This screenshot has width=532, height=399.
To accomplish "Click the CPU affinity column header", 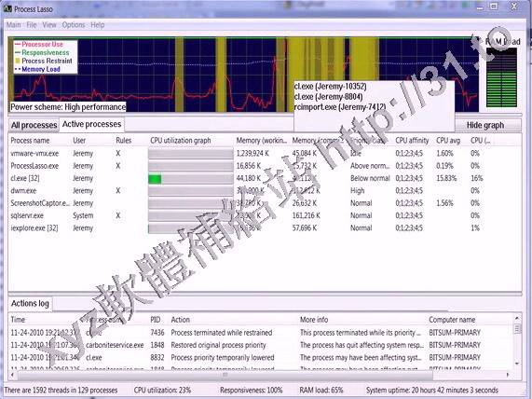I will [412, 140].
